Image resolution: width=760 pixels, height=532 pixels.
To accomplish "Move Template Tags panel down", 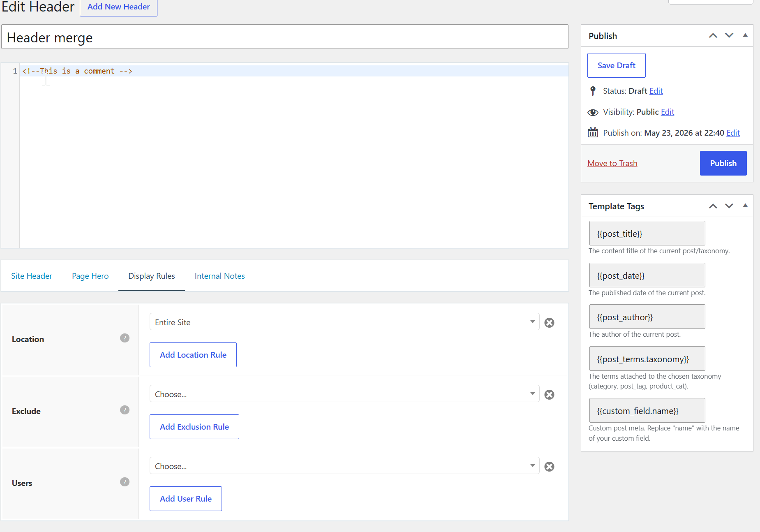I will [x=729, y=206].
